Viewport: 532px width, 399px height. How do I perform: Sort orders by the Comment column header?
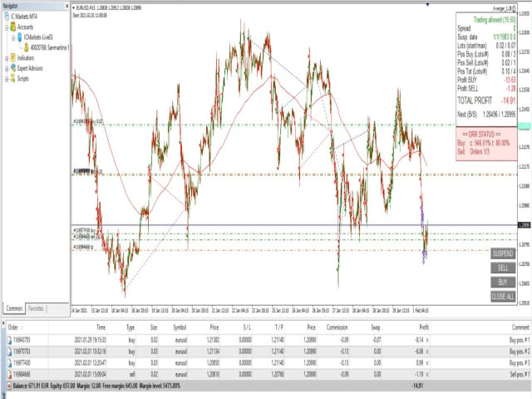pyautogui.click(x=520, y=328)
